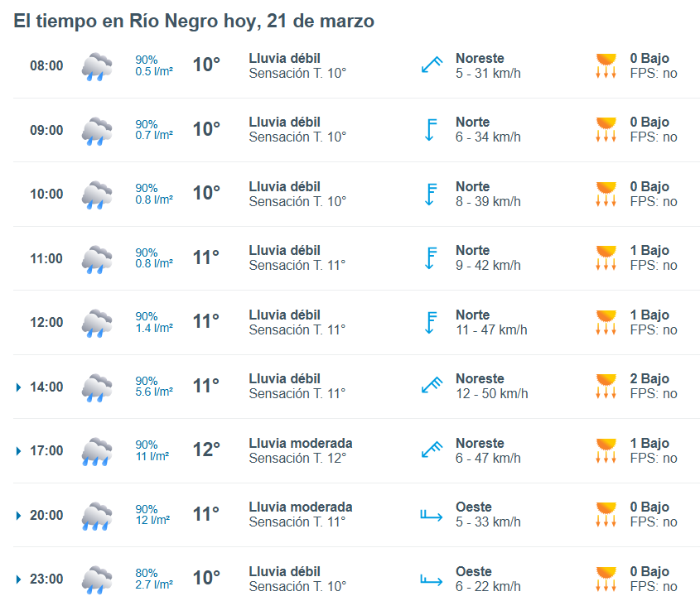Click the Oeste wind arrow at 23:00
700x601 pixels.
pos(431,579)
